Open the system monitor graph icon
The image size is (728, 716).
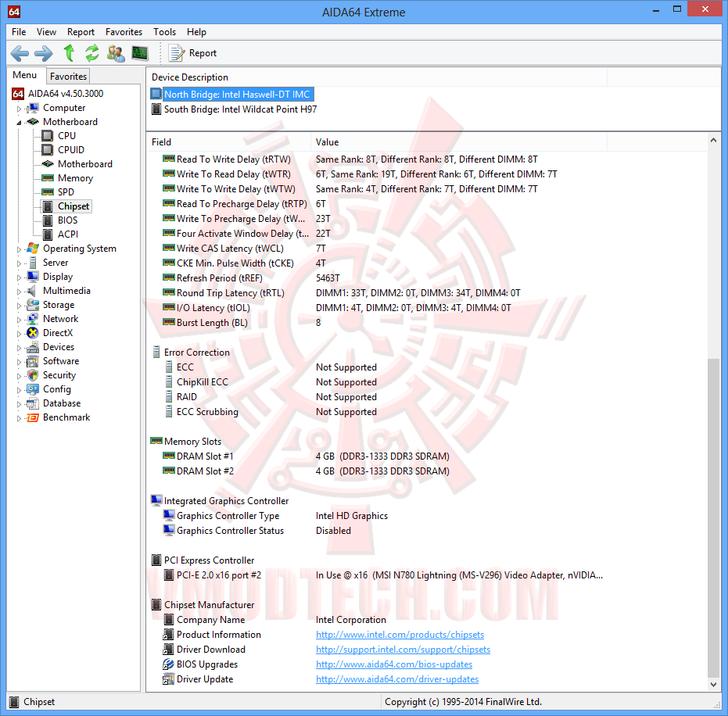pos(140,53)
